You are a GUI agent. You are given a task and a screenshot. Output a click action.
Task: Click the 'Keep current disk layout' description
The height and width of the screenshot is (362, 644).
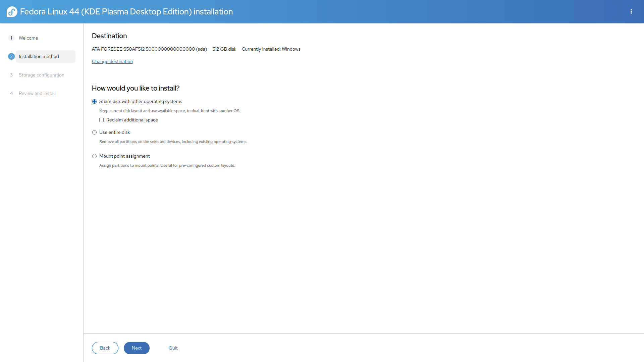(170, 111)
